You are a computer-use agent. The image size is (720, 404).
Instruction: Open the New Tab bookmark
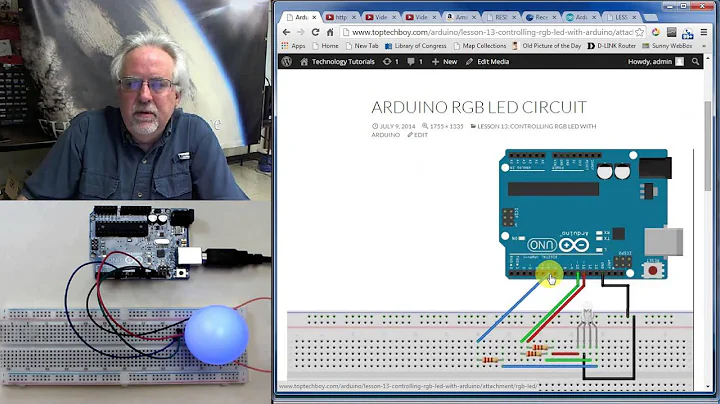point(362,46)
